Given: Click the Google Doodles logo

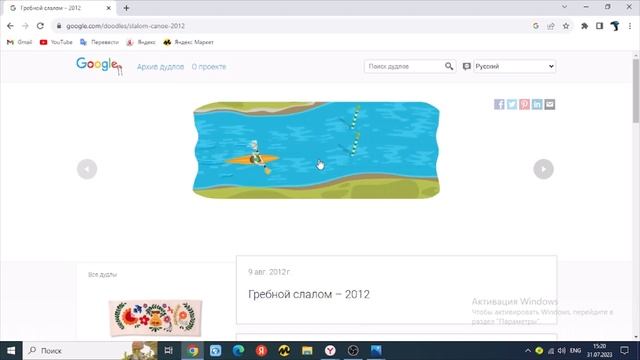Looking at the screenshot, I should 99,66.
